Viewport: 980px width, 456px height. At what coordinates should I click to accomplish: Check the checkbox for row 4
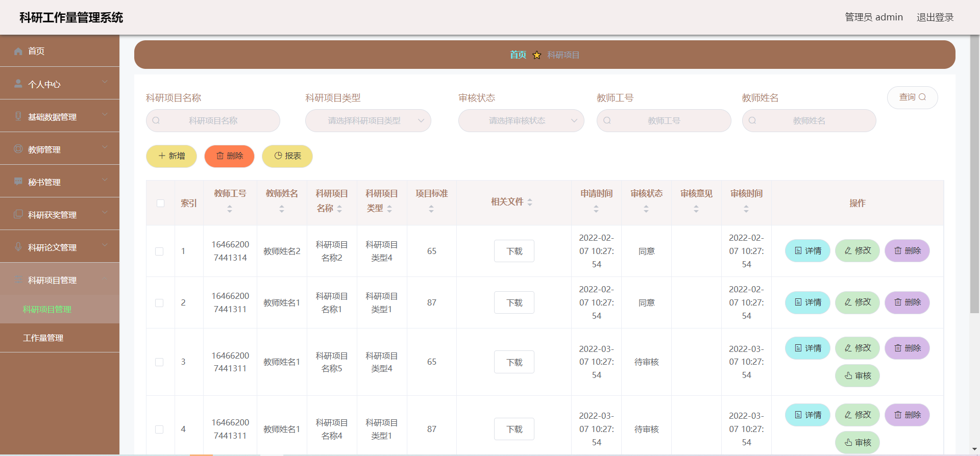pos(159,429)
